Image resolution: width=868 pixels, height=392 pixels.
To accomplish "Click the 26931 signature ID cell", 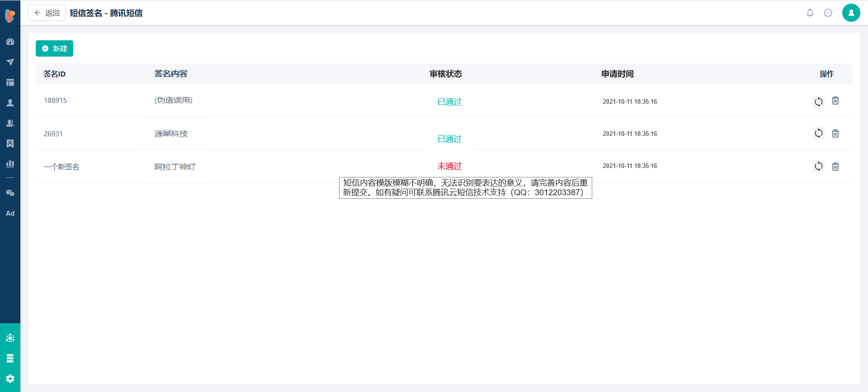I will pos(53,134).
